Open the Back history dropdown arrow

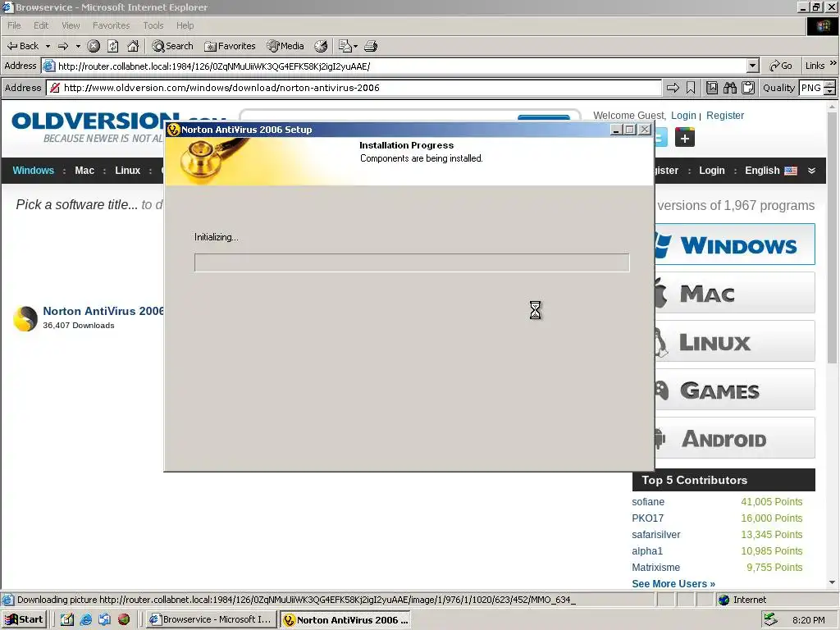pyautogui.click(x=48, y=46)
